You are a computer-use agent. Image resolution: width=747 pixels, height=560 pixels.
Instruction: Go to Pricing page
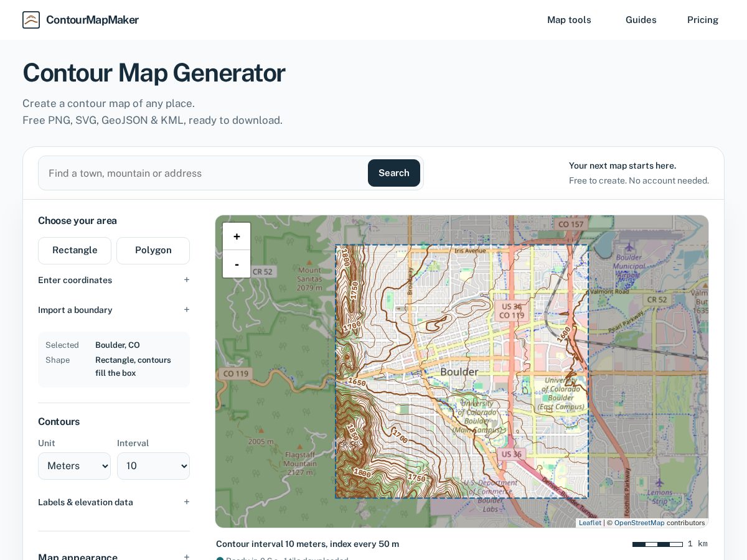tap(703, 20)
